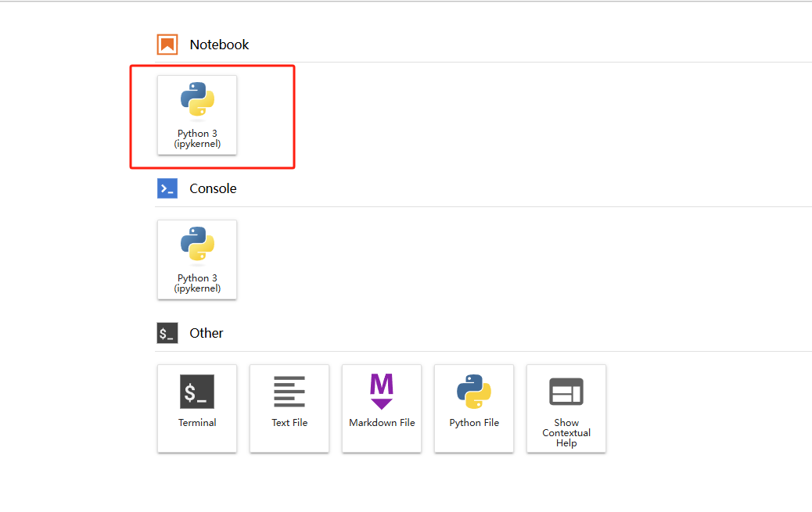This screenshot has height=512, width=812.
Task: Create a file via Python File label
Action: coord(474,423)
